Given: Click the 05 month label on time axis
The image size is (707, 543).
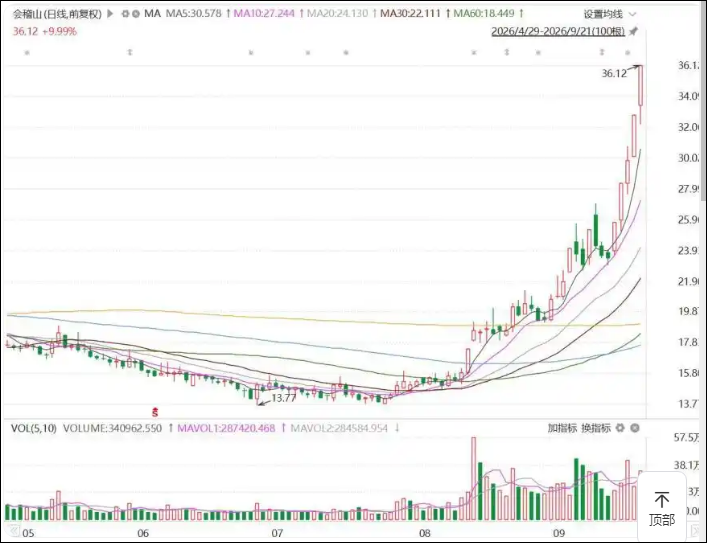Looking at the screenshot, I should [x=28, y=533].
